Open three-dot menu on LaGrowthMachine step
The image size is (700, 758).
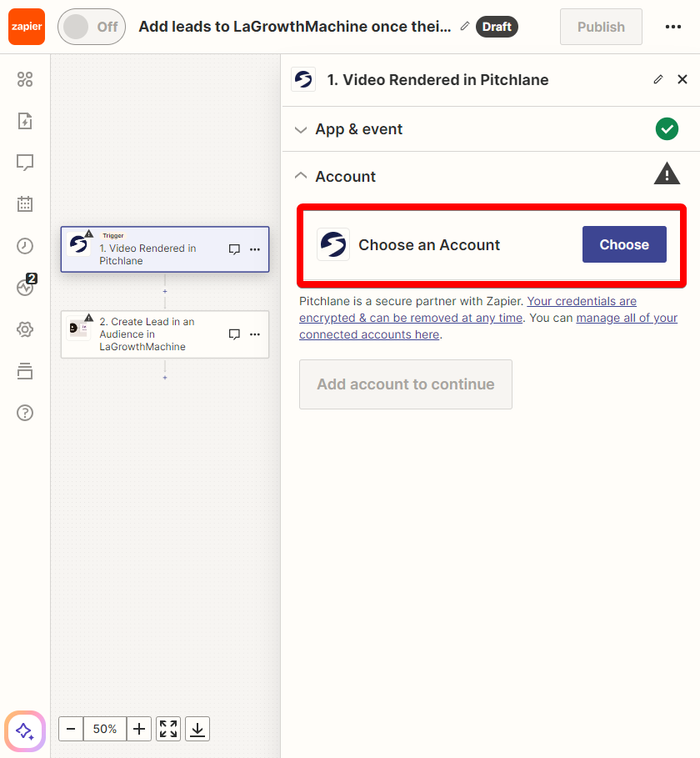click(x=255, y=334)
